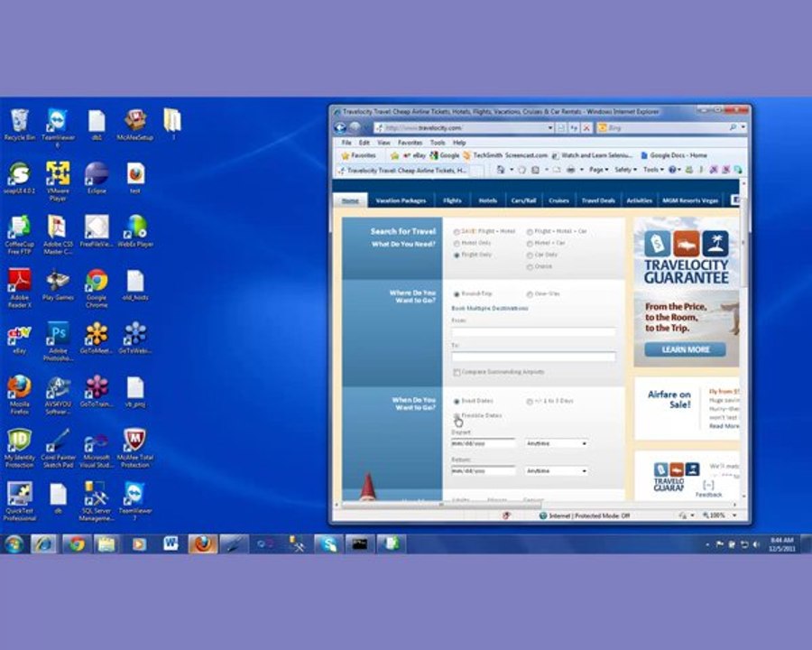Select the Adobe Photoshop desktop shortcut
This screenshot has width=812, height=650.
pyautogui.click(x=58, y=341)
